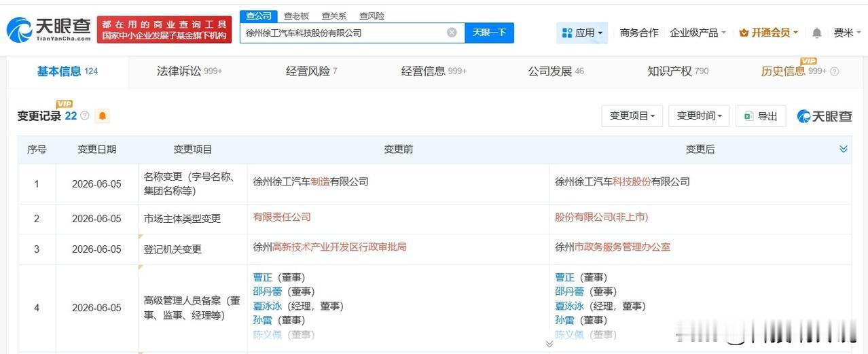Open 邵丹蕾 link in the 变更前 column
Image resolution: width=868 pixels, height=354 pixels.
268,291
